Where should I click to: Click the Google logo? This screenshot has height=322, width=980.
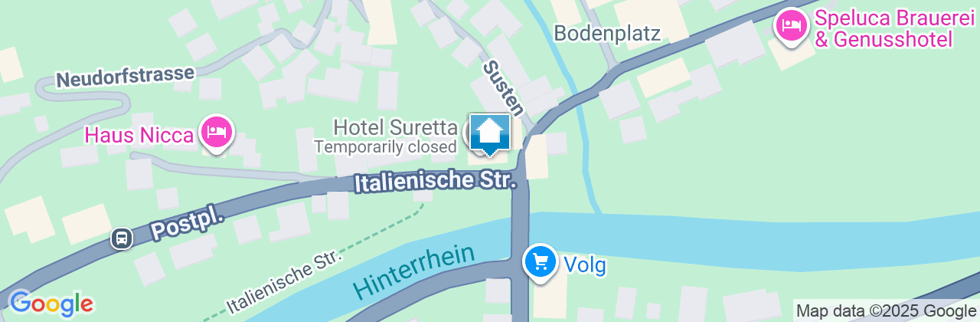[51, 304]
